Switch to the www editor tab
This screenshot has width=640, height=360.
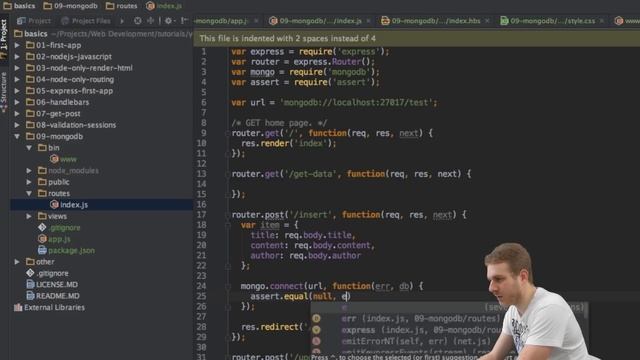(x=627, y=20)
